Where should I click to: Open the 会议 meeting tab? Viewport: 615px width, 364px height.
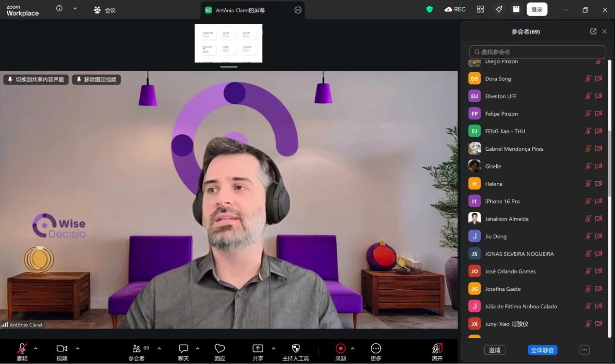pos(105,10)
